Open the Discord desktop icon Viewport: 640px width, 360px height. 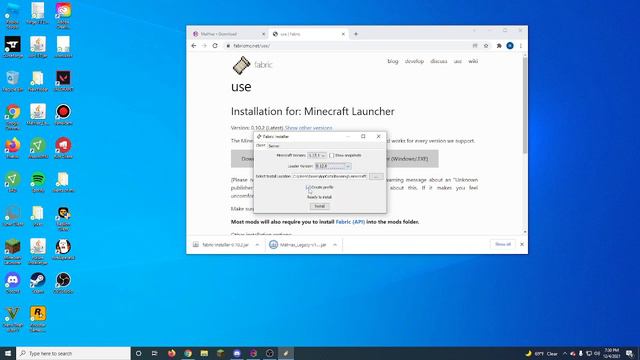point(13,283)
